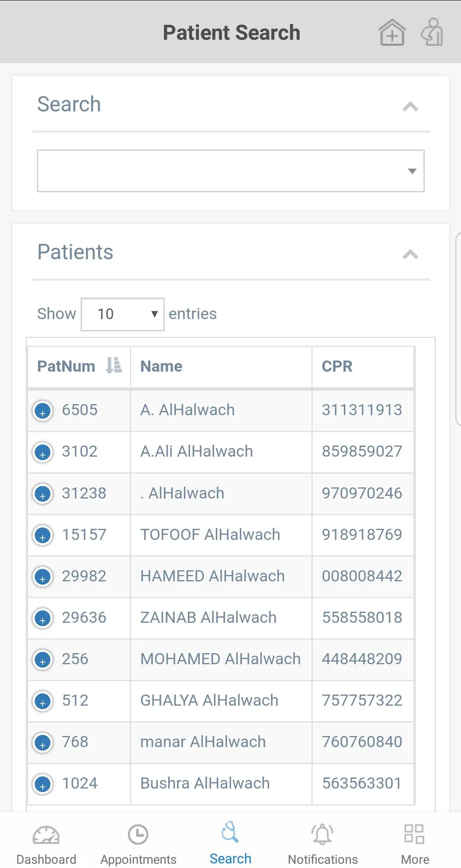Select the Search tab in bottom bar
Viewport: 461px width, 868px height.
pos(230,844)
